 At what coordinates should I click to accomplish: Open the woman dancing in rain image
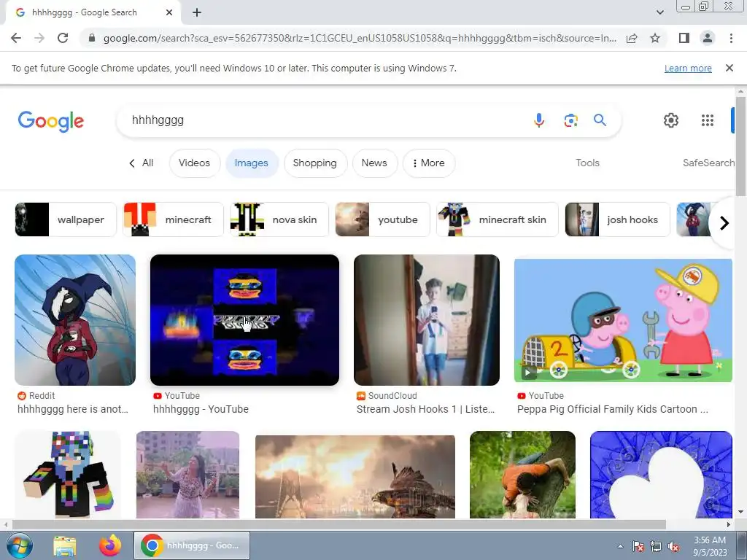click(187, 475)
